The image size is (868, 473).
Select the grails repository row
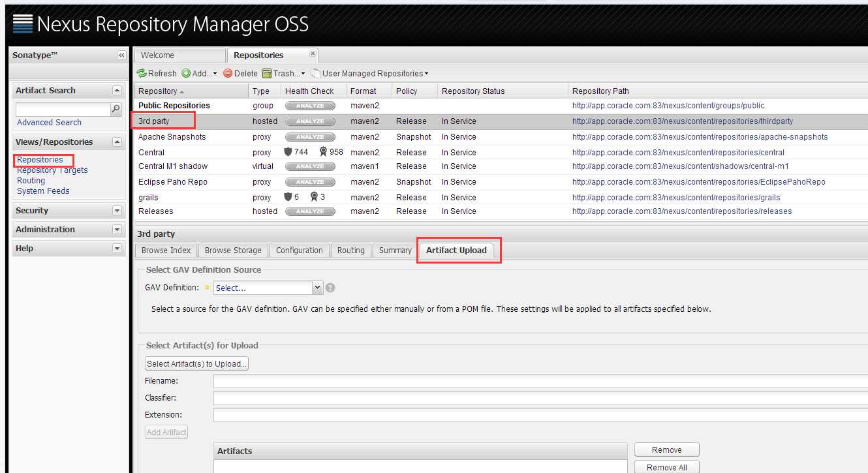(501, 197)
